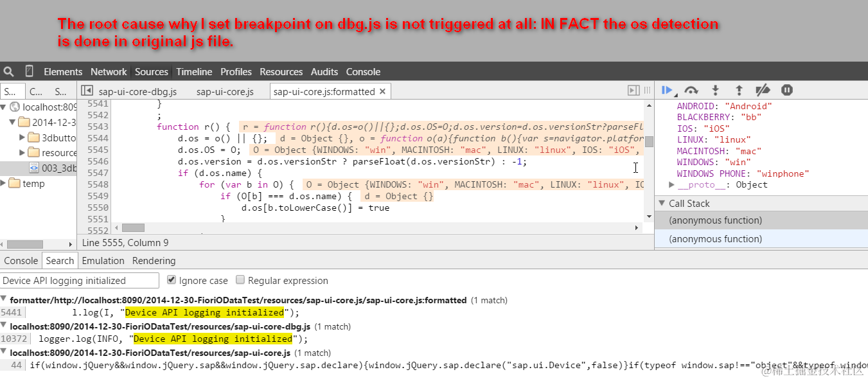868x381 pixels.
Task: Expand the resource folder node
Action: [x=22, y=152]
